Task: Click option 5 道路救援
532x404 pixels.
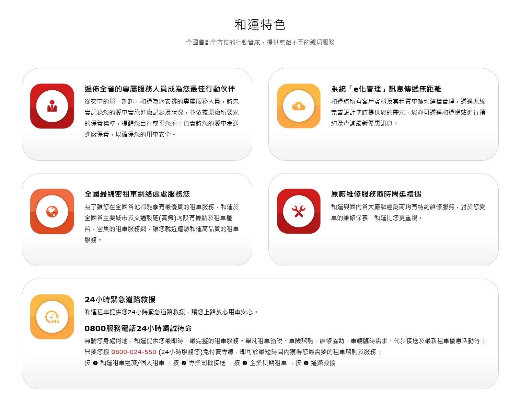Action: click(x=320, y=363)
